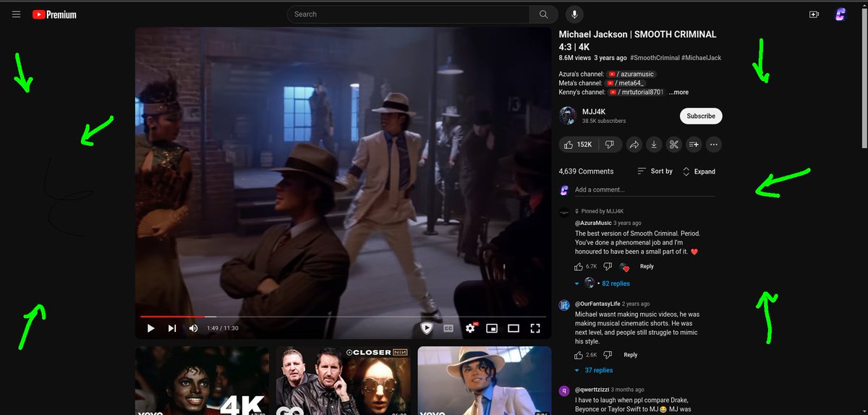Dislike AzuraMusic's pinned comment
Screen dimensions: 868x415
tap(608, 267)
